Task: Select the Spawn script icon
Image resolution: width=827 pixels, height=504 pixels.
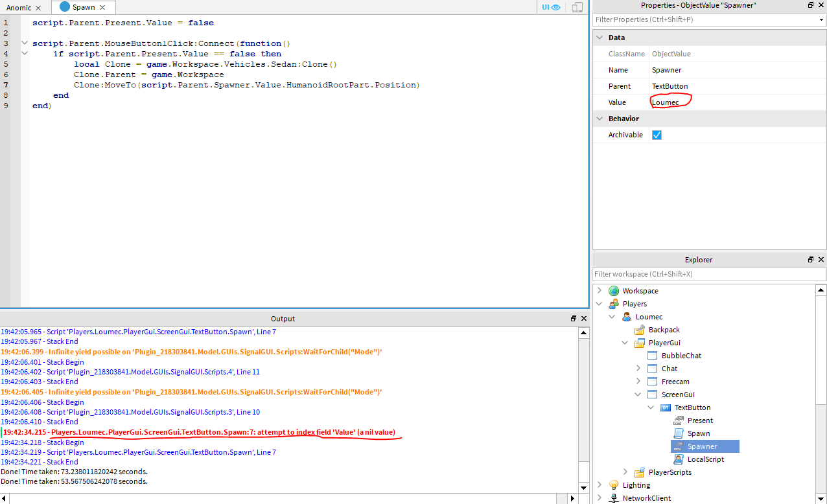Action: (x=678, y=433)
